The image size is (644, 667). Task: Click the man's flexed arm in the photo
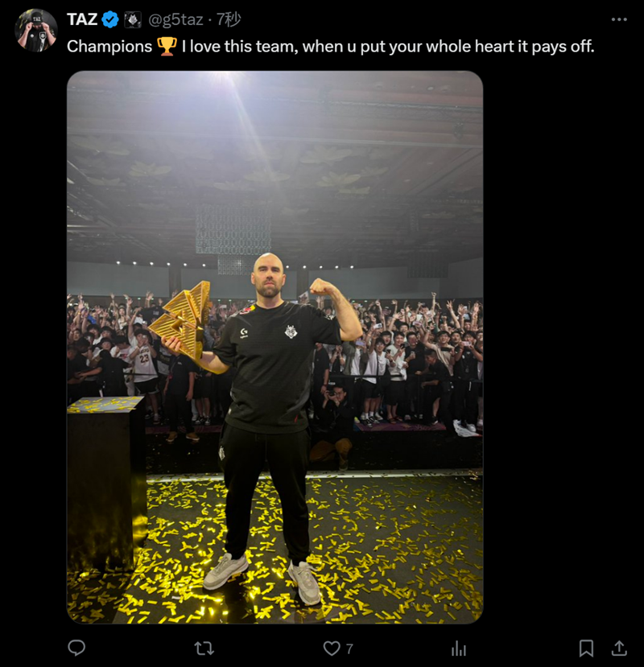coord(338,307)
